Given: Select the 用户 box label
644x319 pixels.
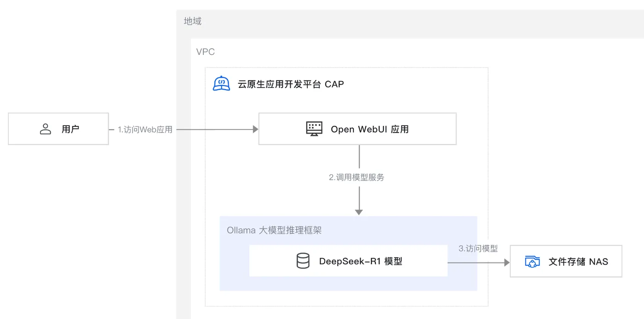Looking at the screenshot, I should (x=70, y=129).
